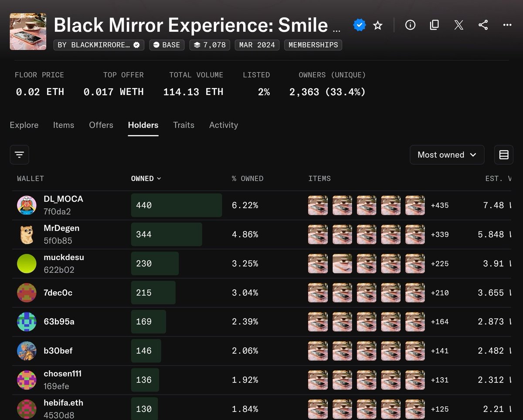
Task: Toggle OWNED column sort order
Action: pos(146,179)
